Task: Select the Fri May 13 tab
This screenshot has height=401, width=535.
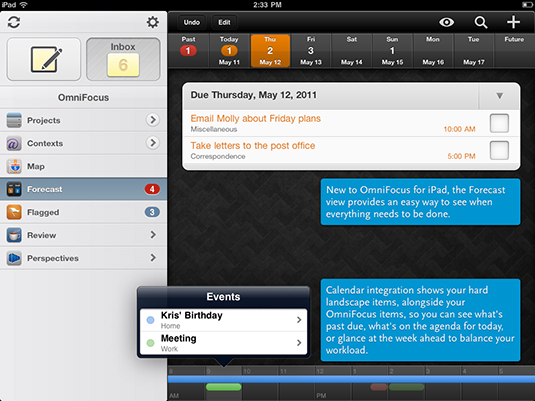Action: click(311, 51)
